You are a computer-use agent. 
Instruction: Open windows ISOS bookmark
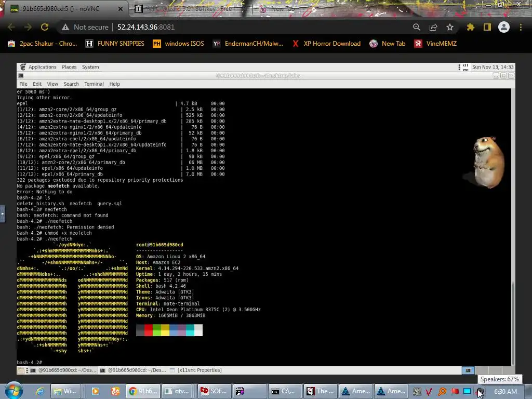(x=179, y=44)
